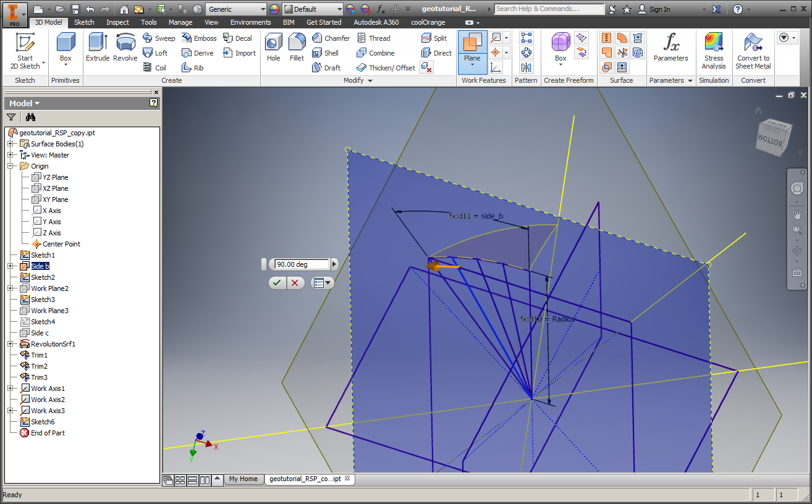The image size is (812, 504).
Task: Select the Revolve tool
Action: coord(125,48)
